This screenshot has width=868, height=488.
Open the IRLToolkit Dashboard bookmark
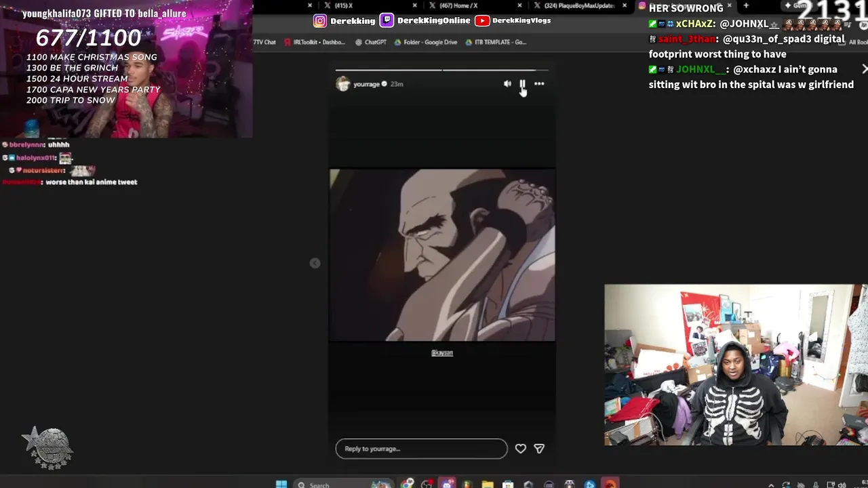(315, 42)
